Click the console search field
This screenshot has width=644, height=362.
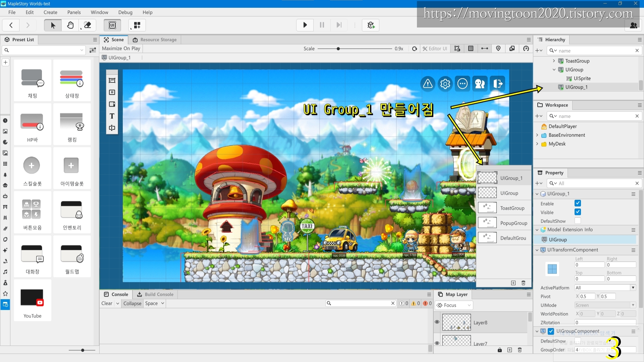point(361,303)
